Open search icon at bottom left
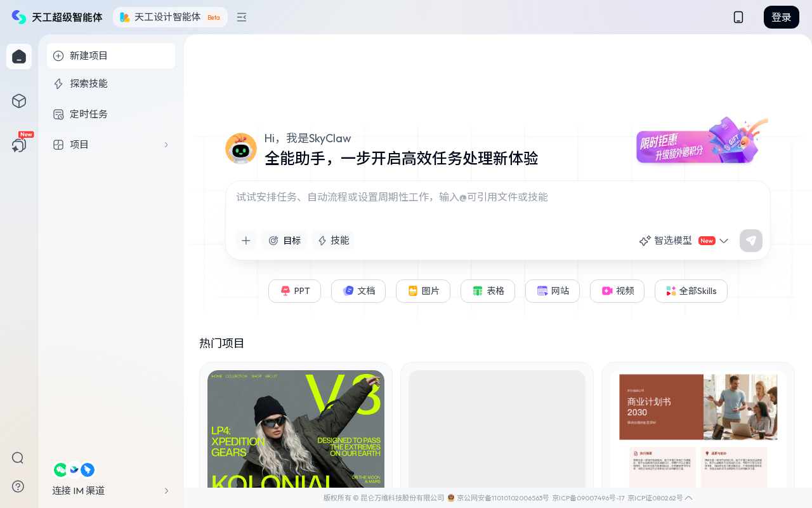Screen dimensions: 812x508 coord(18,458)
